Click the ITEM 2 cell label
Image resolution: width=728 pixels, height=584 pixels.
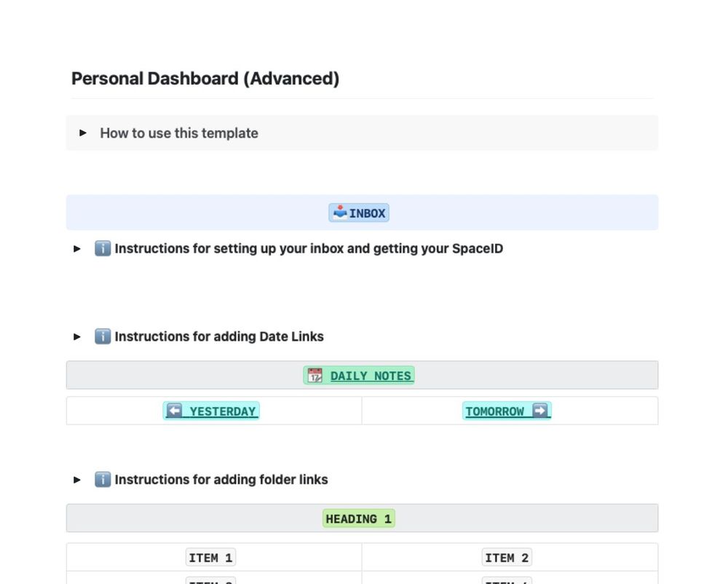(x=507, y=558)
